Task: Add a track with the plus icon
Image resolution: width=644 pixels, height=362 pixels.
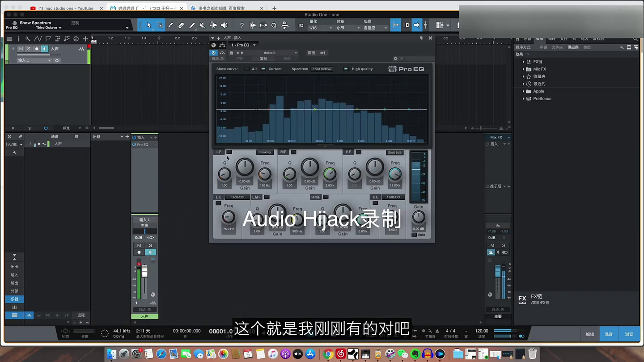Action: 85,39
